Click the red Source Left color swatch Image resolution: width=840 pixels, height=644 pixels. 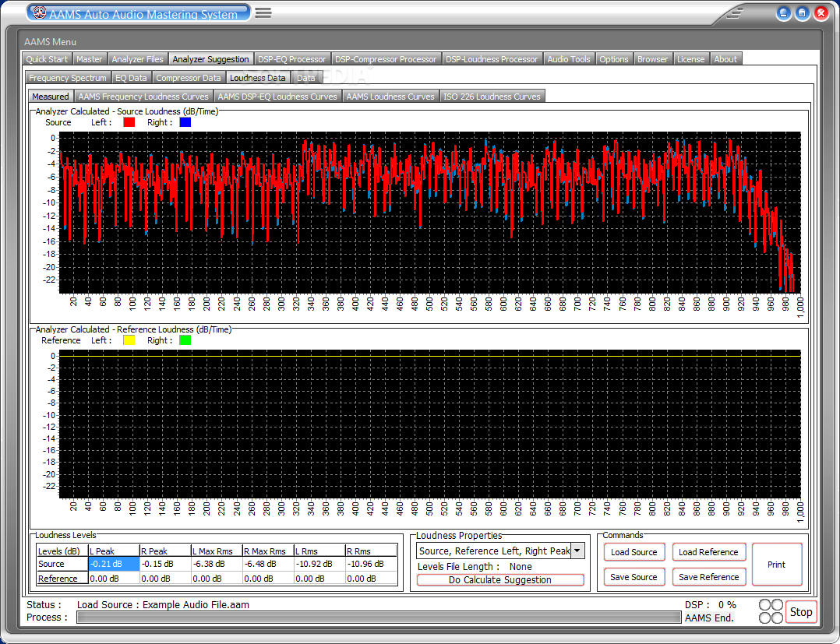coord(129,122)
